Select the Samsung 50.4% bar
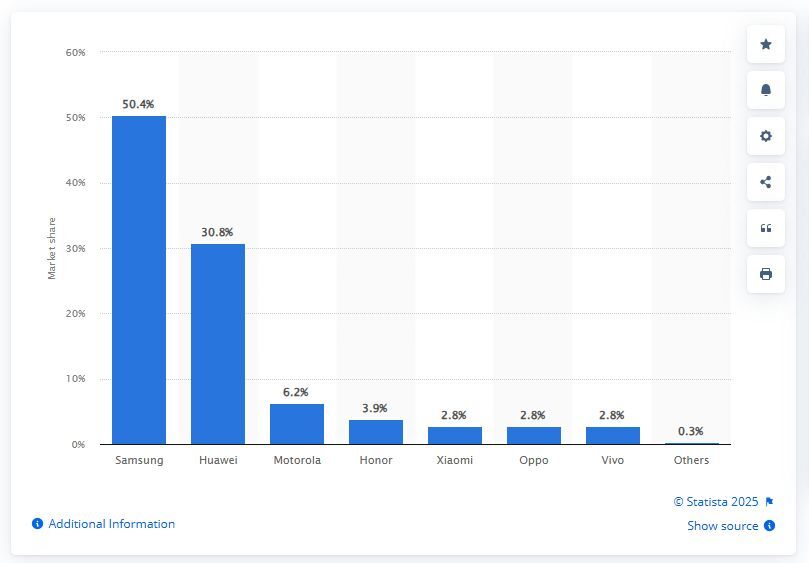This screenshot has width=809, height=563. pos(139,280)
